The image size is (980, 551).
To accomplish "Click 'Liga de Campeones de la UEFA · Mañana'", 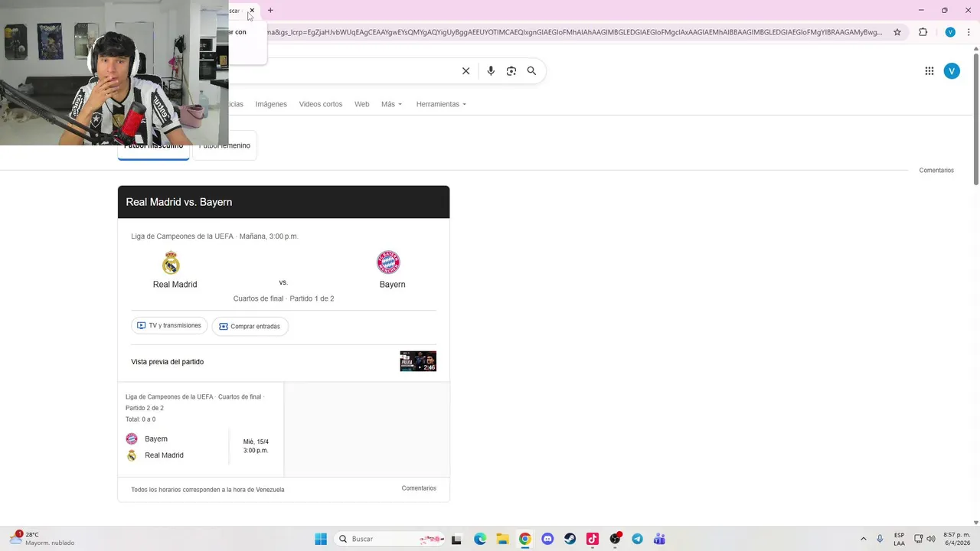I will click(x=214, y=236).
